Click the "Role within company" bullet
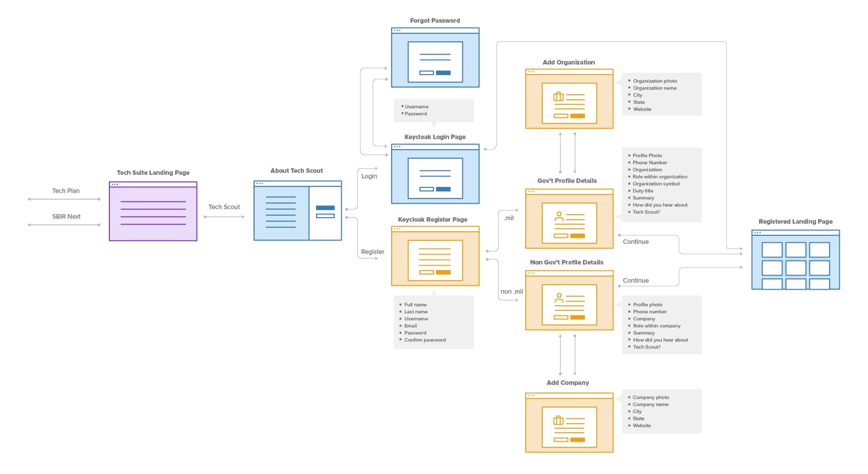 click(657, 326)
